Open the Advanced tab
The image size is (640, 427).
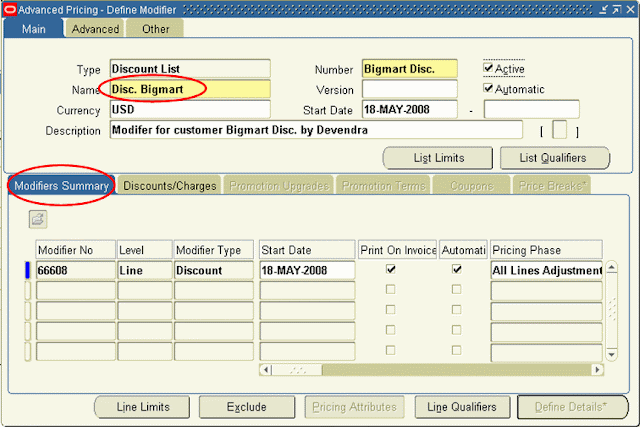click(95, 29)
